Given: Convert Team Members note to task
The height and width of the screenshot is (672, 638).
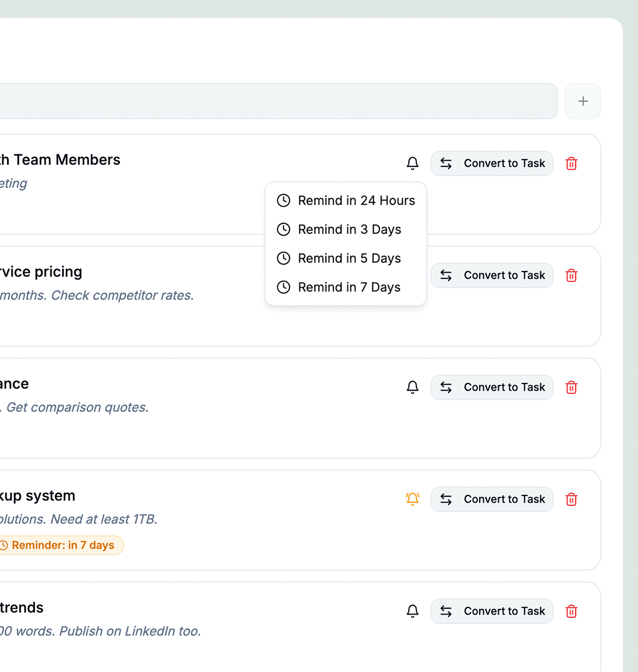Looking at the screenshot, I should pyautogui.click(x=492, y=163).
